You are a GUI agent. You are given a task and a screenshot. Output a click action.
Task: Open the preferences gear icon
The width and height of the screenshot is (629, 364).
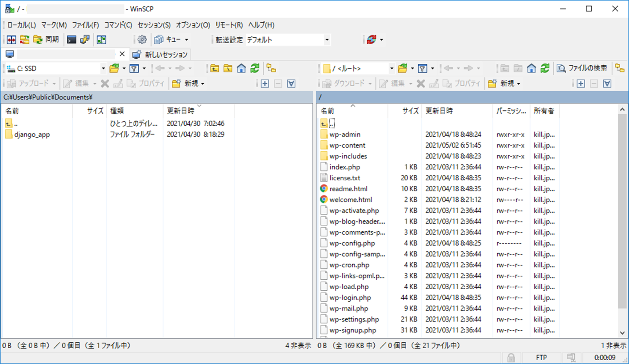142,40
